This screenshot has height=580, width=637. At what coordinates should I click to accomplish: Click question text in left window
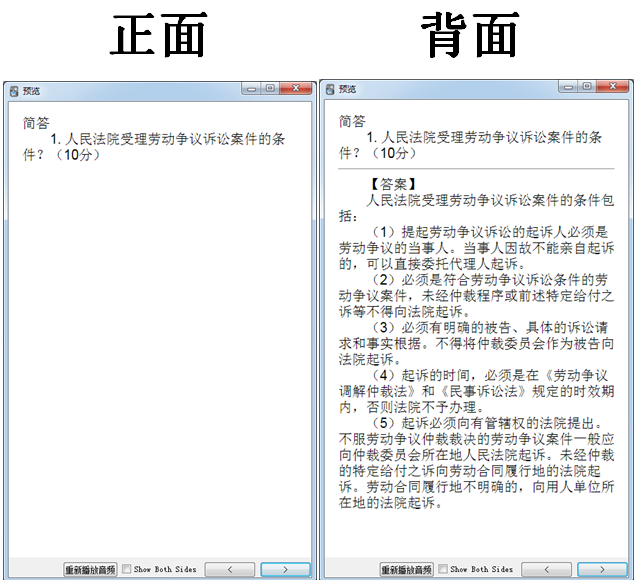[x=154, y=147]
